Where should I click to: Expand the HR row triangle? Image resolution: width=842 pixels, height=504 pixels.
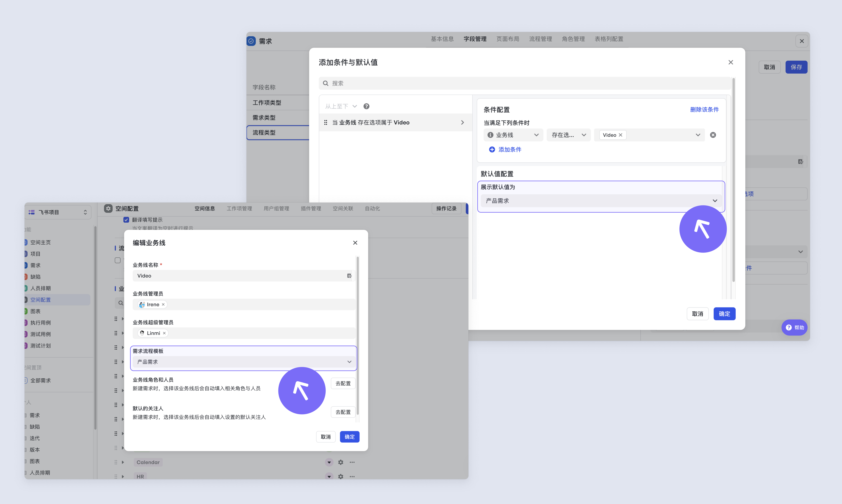123,476
